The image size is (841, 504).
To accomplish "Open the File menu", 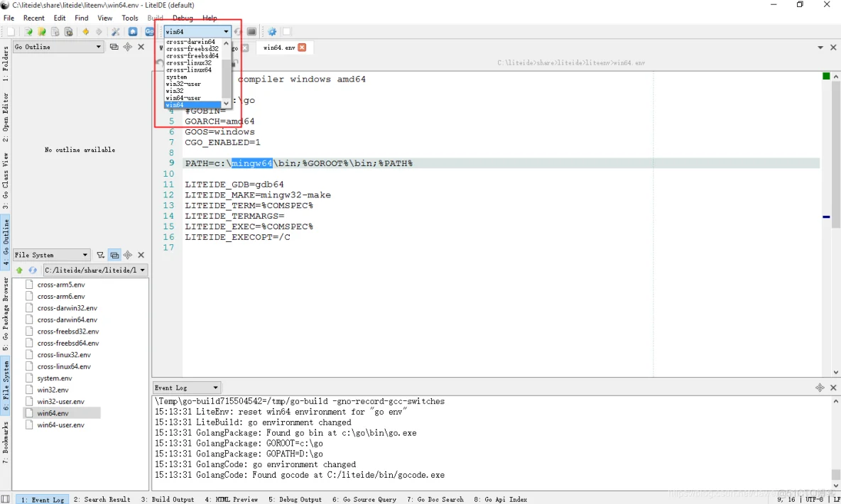I will 9,18.
